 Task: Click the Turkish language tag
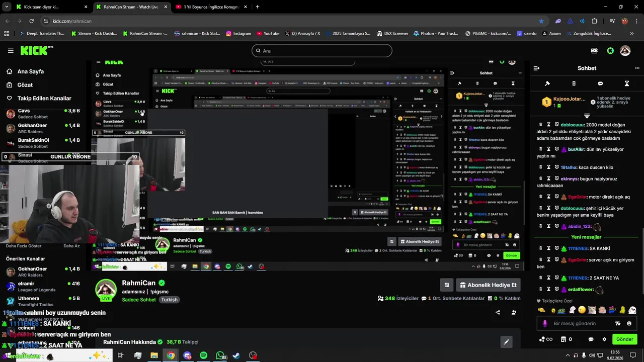click(x=170, y=300)
